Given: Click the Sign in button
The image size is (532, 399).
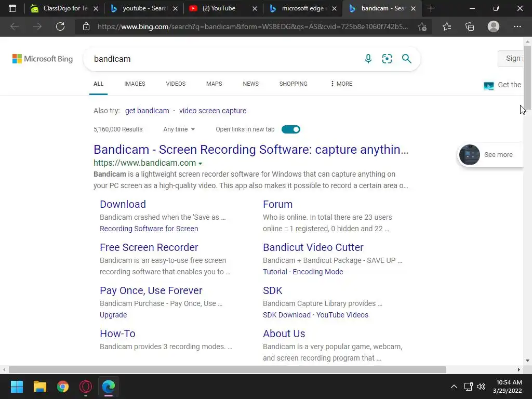Looking at the screenshot, I should pyautogui.click(x=511, y=58).
